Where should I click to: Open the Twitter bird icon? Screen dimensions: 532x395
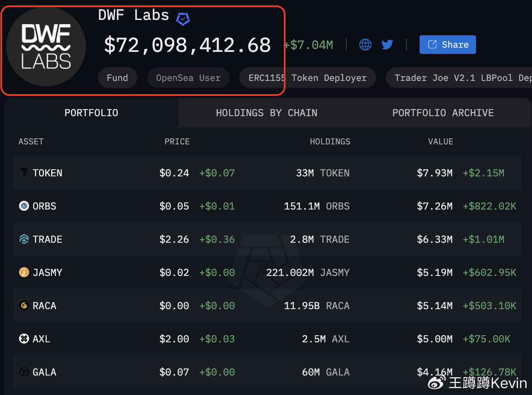click(x=387, y=44)
